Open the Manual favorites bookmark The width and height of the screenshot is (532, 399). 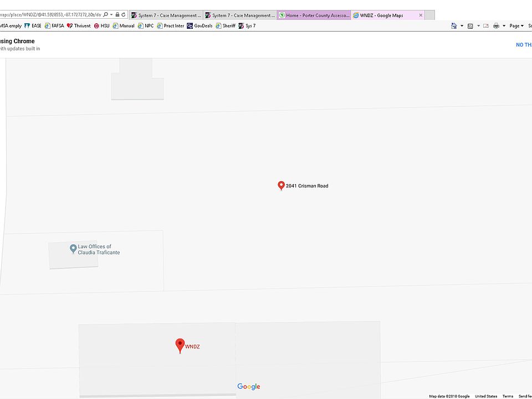tap(124, 26)
